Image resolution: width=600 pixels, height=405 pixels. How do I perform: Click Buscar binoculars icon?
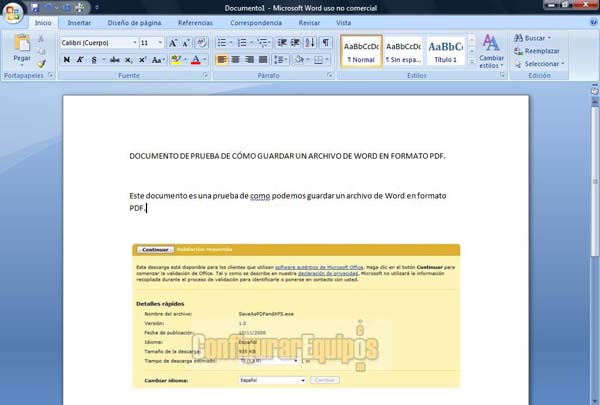(518, 38)
